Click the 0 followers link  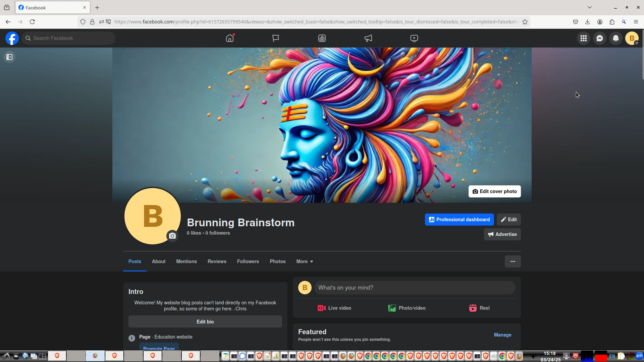[218, 233]
